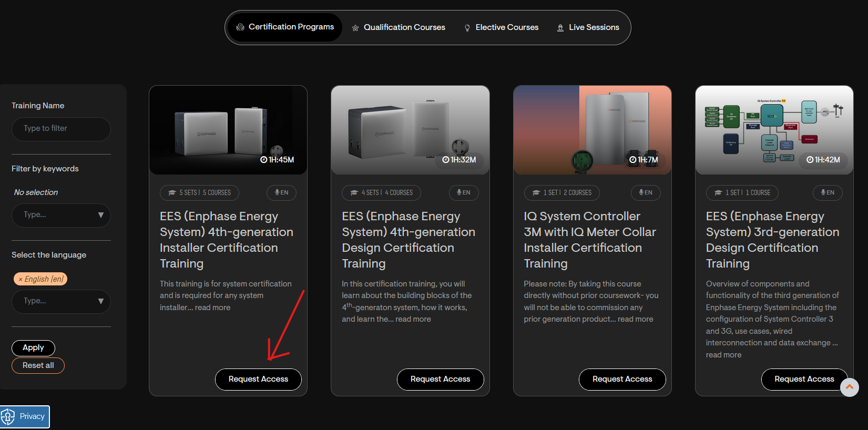Click the 1H:32M duration clock icon
The width and height of the screenshot is (868, 430).
point(446,160)
